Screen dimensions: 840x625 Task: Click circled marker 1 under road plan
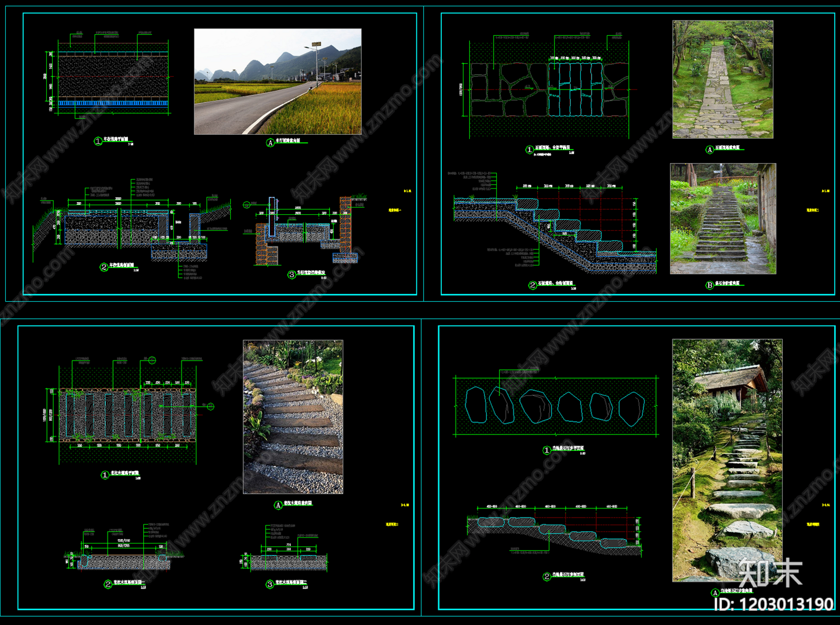(98, 141)
